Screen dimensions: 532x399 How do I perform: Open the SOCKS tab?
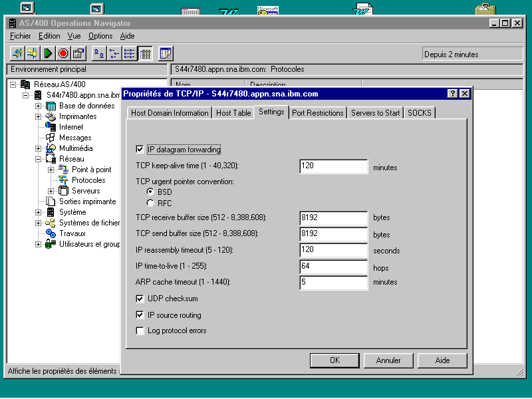point(420,113)
